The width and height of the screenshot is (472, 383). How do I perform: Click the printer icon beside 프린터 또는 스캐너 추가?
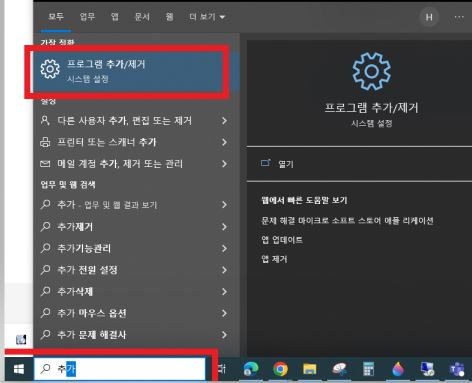pos(45,142)
